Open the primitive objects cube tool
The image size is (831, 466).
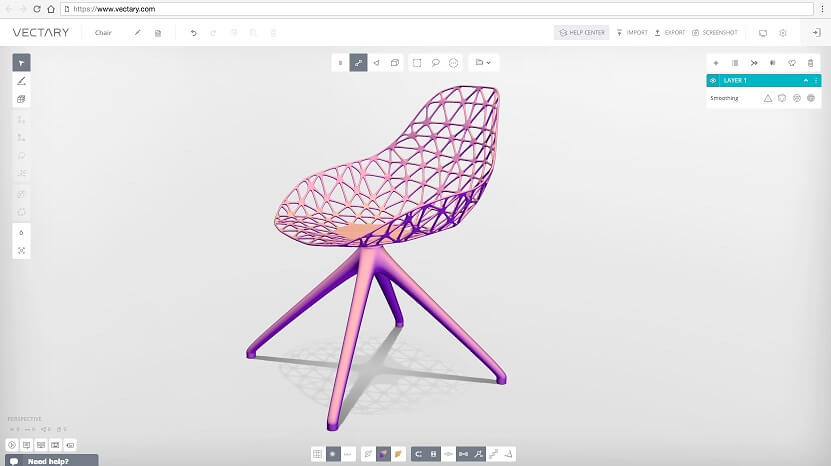click(21, 99)
